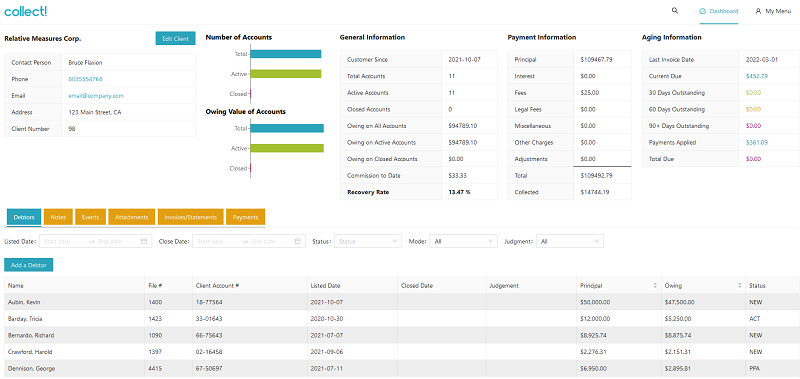Click the Current Due value $452.79

(757, 76)
